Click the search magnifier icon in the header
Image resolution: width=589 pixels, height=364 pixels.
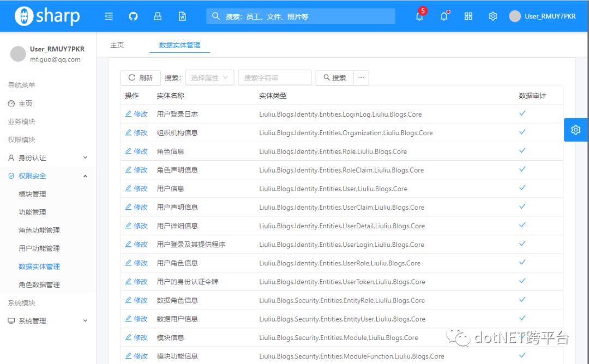[215, 16]
